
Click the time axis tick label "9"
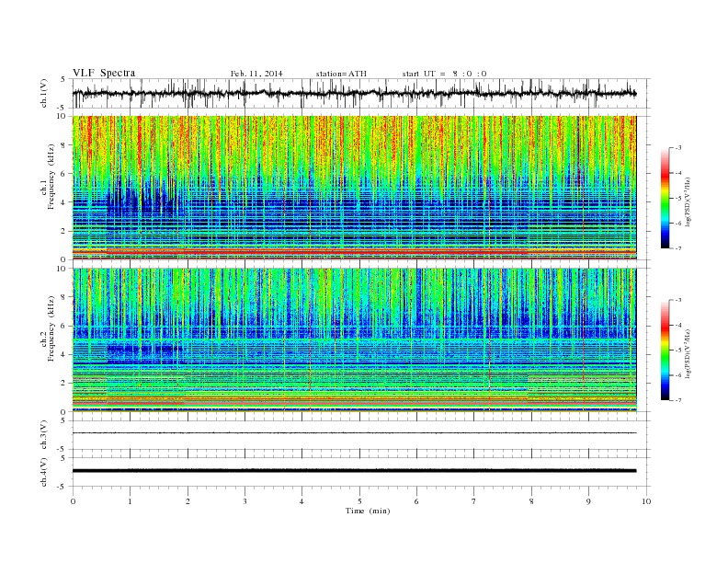tap(588, 501)
